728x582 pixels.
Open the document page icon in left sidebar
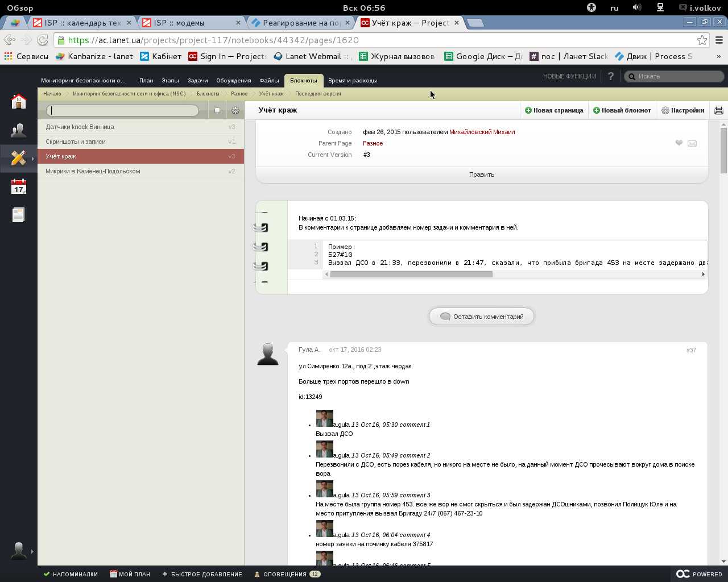(x=19, y=215)
